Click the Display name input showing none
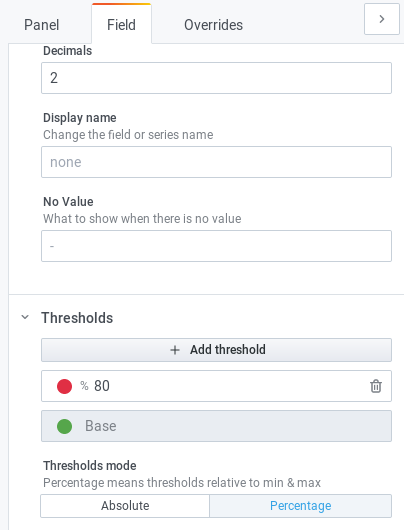 point(216,162)
